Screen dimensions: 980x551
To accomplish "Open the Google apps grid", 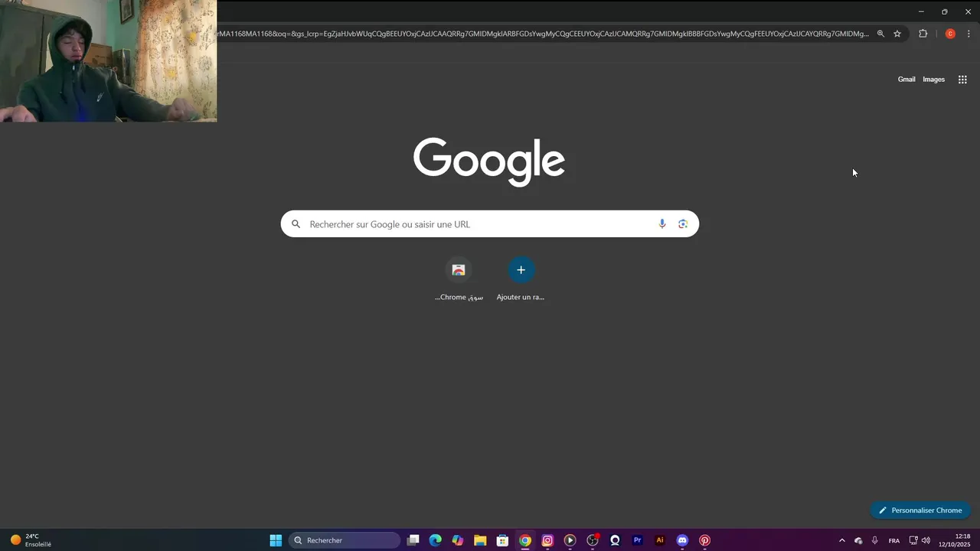I will 962,80.
